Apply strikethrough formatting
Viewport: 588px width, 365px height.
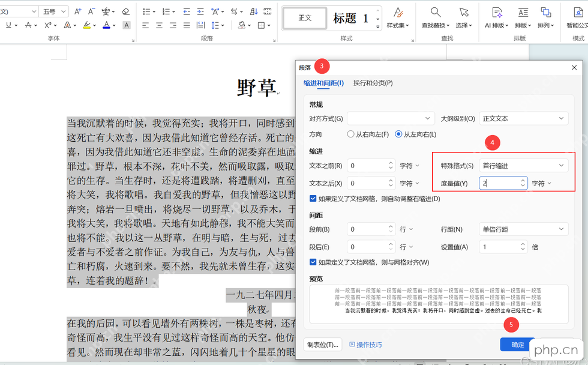(x=28, y=25)
